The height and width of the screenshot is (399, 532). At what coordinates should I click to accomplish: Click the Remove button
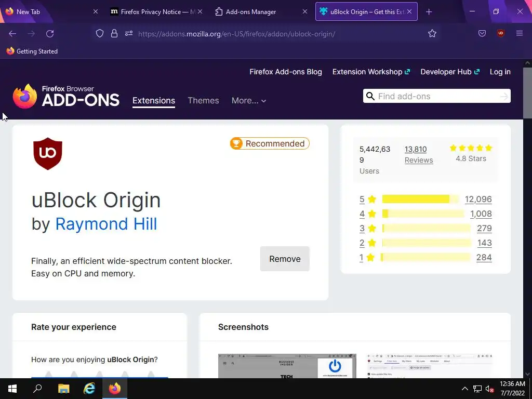tap(285, 259)
